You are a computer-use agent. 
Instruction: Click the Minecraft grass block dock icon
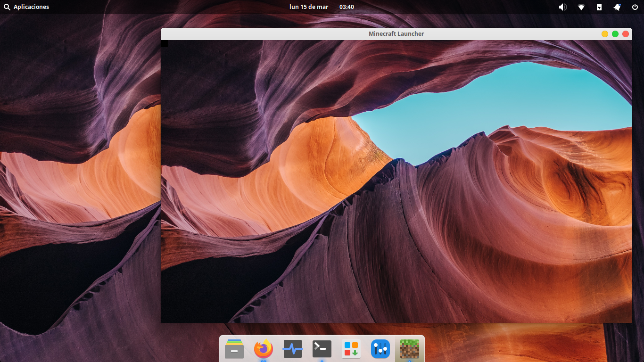click(x=410, y=349)
